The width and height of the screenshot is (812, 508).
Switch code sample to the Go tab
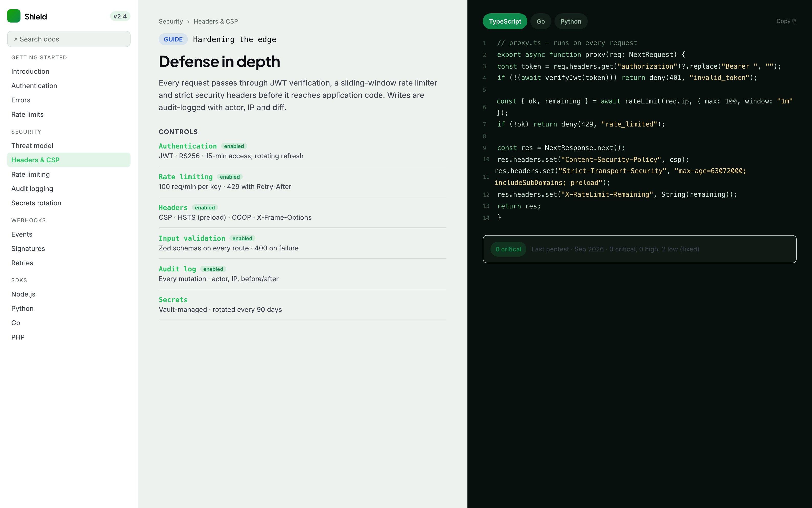coord(541,21)
